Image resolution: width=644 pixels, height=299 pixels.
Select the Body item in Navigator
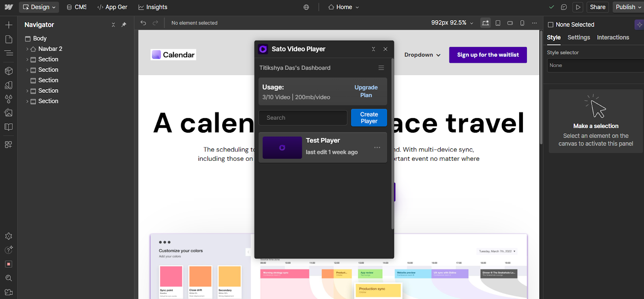pos(36,39)
